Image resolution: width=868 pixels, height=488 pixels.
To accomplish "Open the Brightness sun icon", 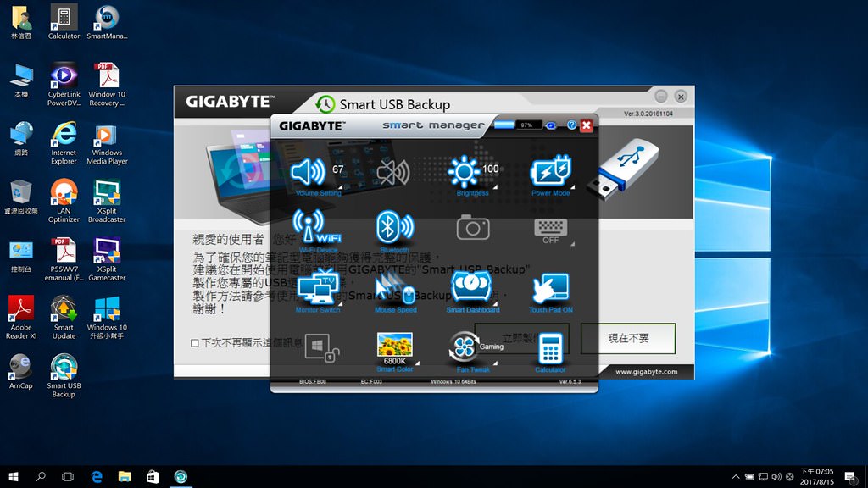I will coord(464,171).
